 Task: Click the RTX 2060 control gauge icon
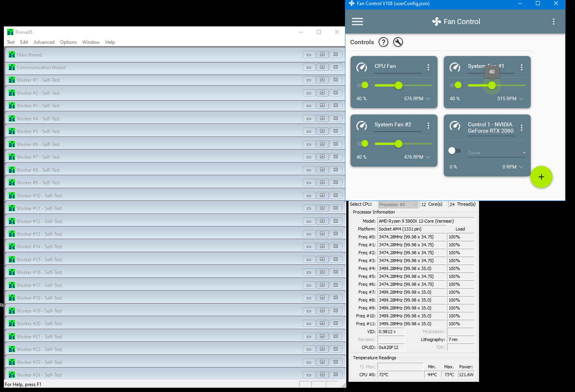pos(455,126)
